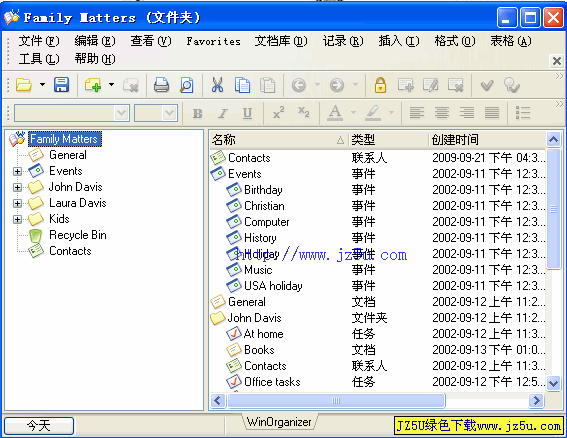This screenshot has width=567, height=438.
Task: Save with the floppy disk icon
Action: 61,85
